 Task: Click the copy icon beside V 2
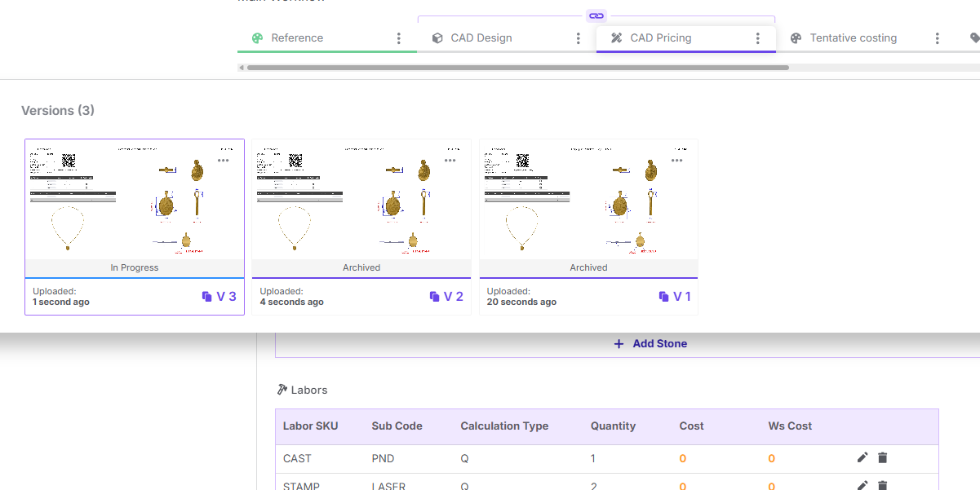tap(434, 297)
